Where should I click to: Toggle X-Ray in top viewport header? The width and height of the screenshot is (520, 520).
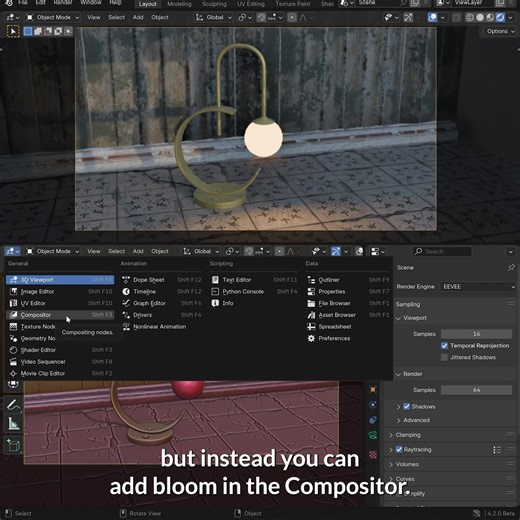point(457,17)
